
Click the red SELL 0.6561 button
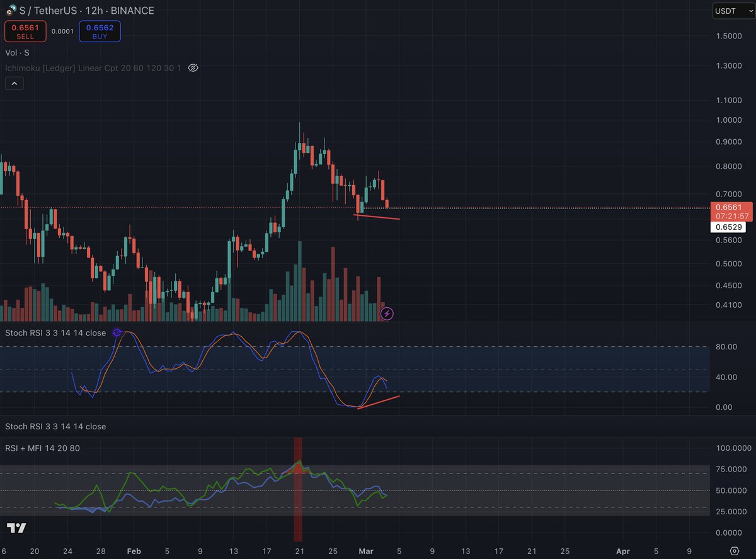pyautogui.click(x=25, y=31)
